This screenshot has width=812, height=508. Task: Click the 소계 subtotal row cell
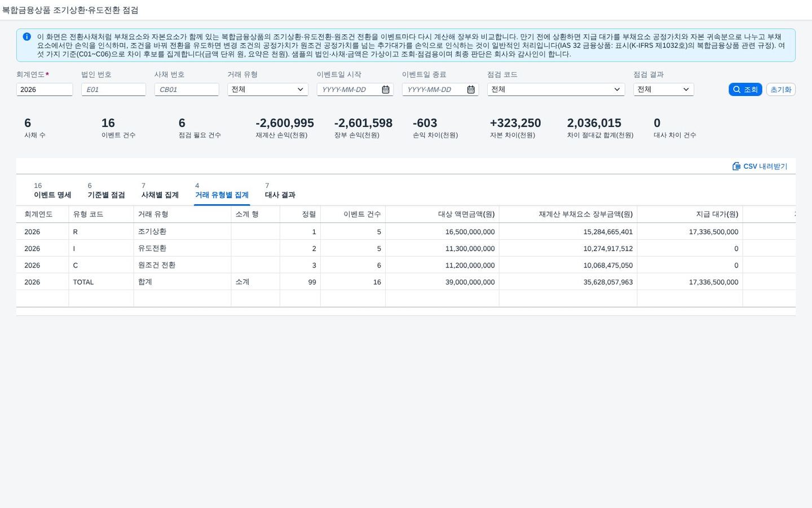point(255,282)
